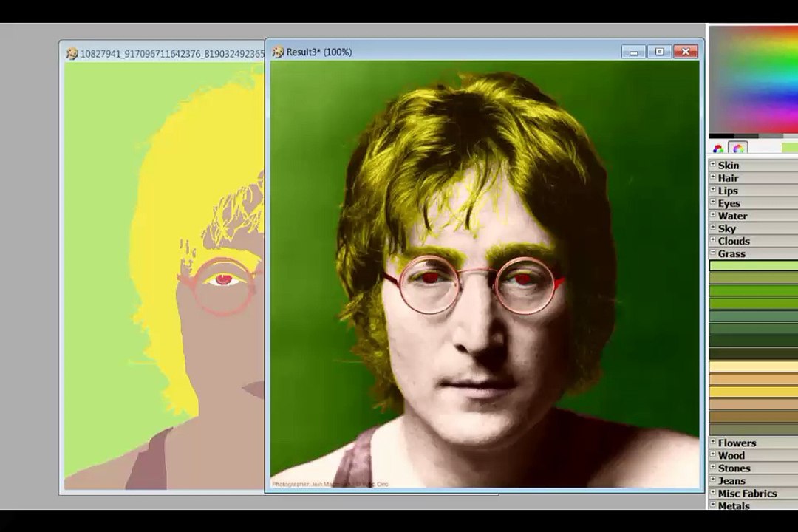Click the app icon of the 10827941 window
798x532 pixels.
[x=72, y=53]
